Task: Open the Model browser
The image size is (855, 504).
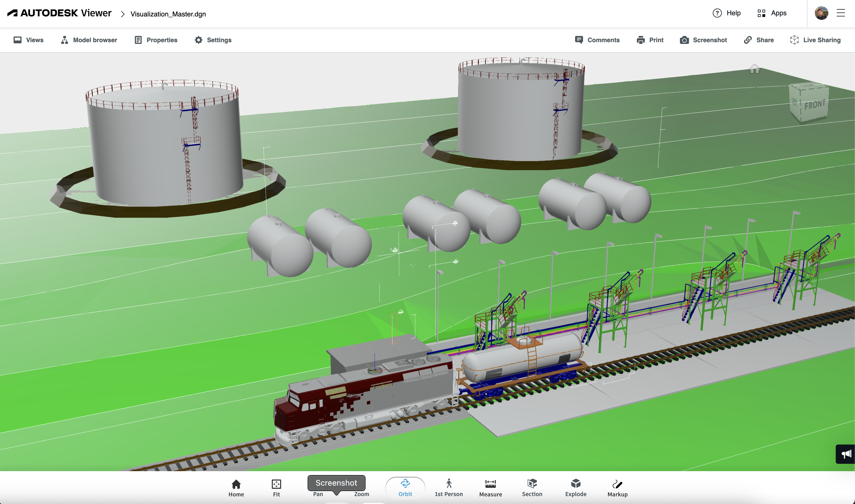Action: tap(89, 40)
